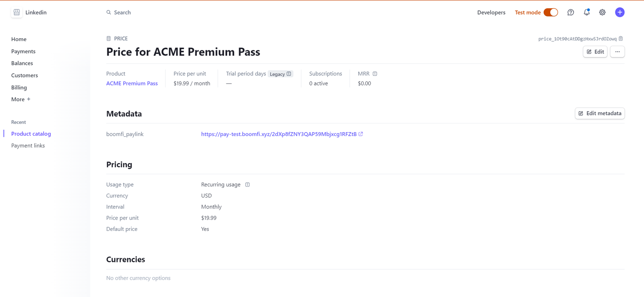Go to Payments in the sidebar

click(23, 51)
